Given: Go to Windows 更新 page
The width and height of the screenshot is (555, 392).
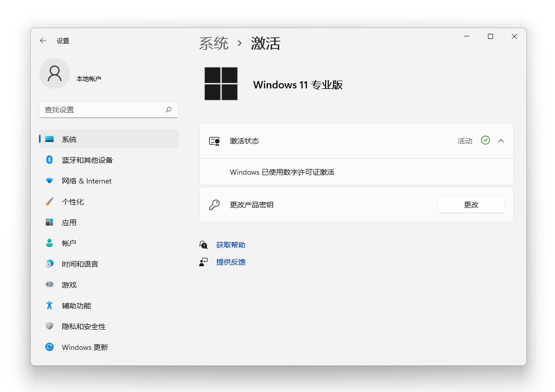Looking at the screenshot, I should (109, 347).
